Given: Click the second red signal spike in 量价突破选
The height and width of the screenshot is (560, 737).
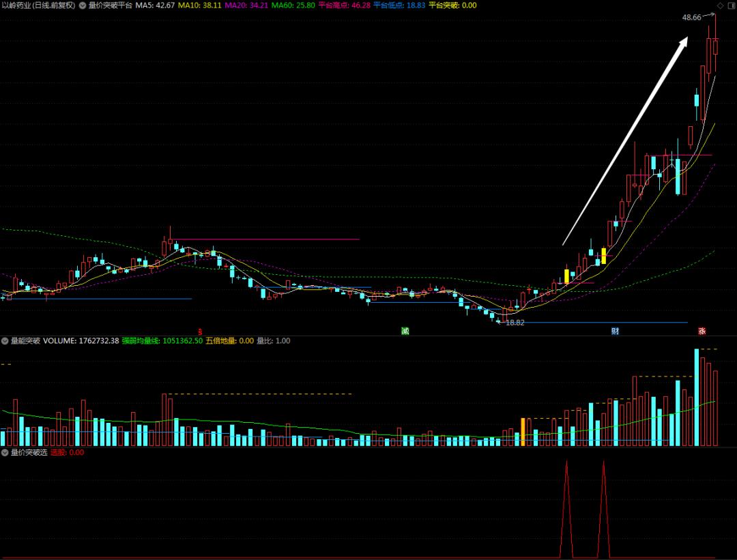Looking at the screenshot, I should [x=603, y=510].
